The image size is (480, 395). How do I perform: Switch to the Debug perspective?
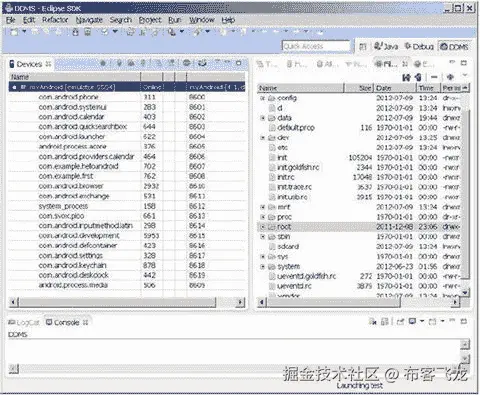(x=419, y=47)
